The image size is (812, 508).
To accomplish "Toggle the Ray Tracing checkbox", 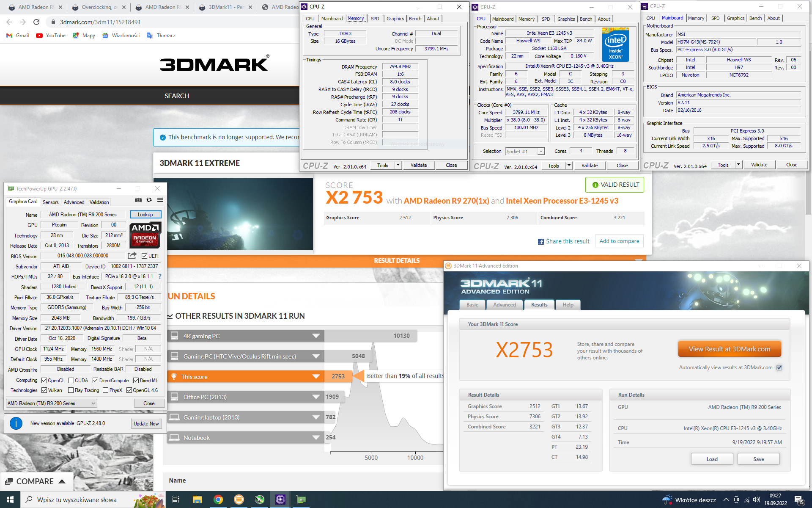I will point(71,390).
